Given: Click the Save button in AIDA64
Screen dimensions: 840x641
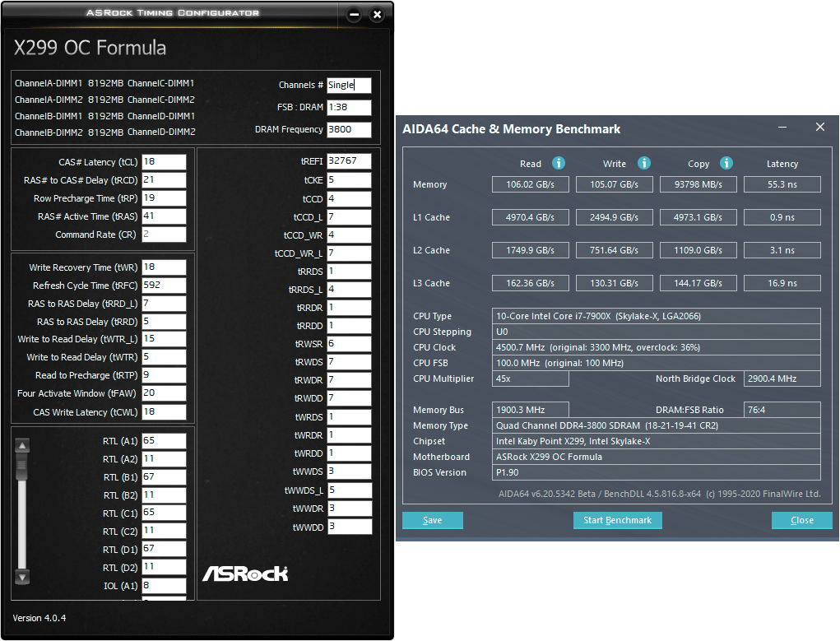Looking at the screenshot, I should pyautogui.click(x=432, y=520).
